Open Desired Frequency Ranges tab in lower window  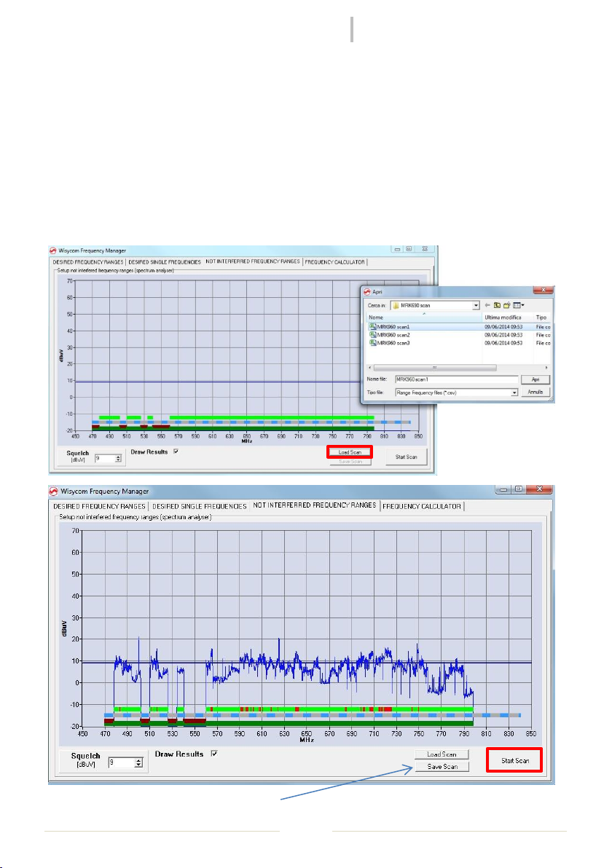coord(99,507)
